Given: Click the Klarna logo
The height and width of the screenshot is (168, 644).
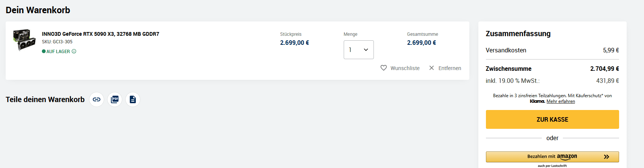Looking at the screenshot, I should [x=537, y=101].
